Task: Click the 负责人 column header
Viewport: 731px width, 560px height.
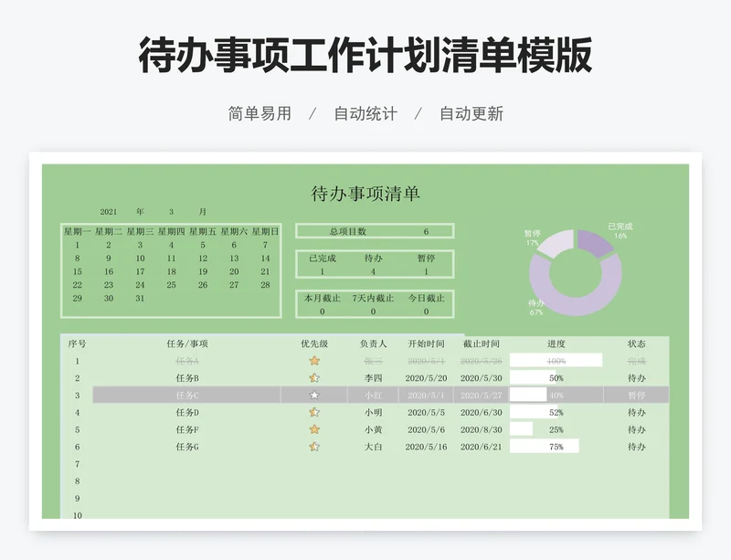Action: pos(374,343)
